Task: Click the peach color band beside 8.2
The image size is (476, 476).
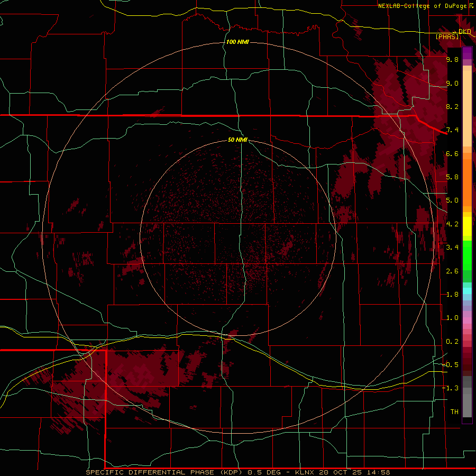Action: tap(467, 108)
